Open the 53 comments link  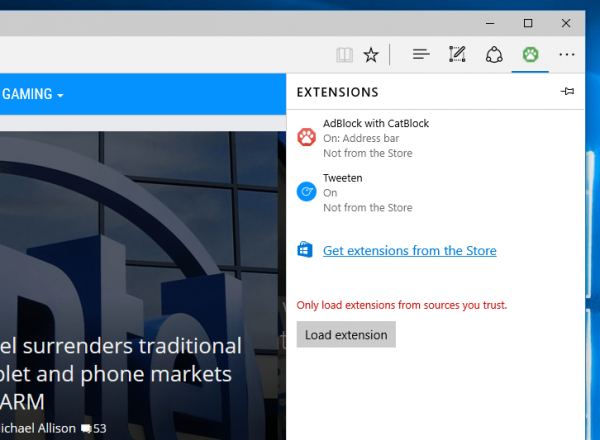click(x=94, y=429)
